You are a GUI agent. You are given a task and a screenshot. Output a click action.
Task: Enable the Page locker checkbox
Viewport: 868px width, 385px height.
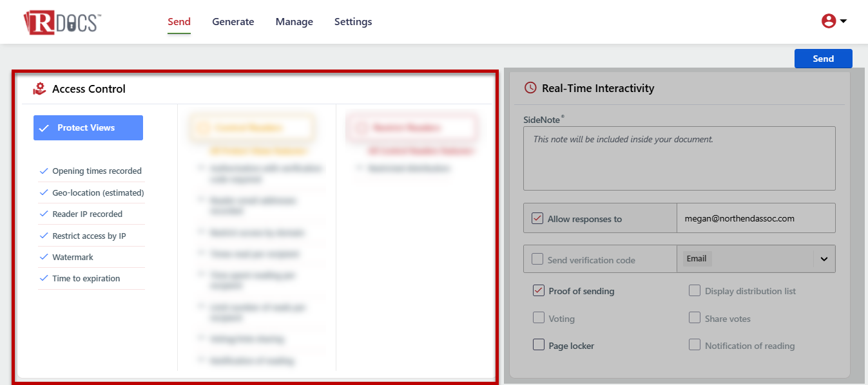[539, 345]
